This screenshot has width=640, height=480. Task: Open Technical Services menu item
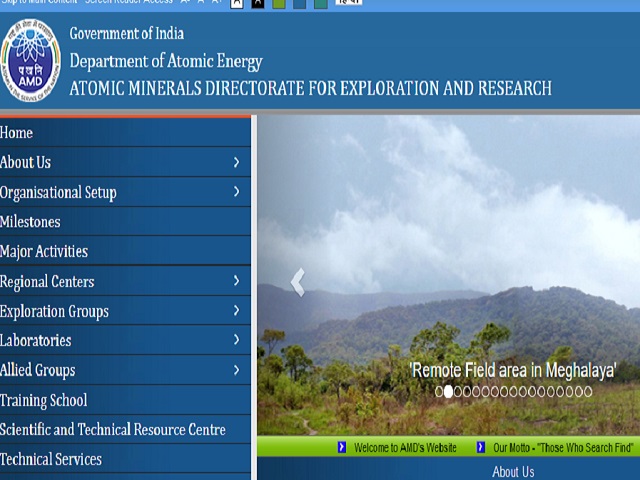click(125, 459)
